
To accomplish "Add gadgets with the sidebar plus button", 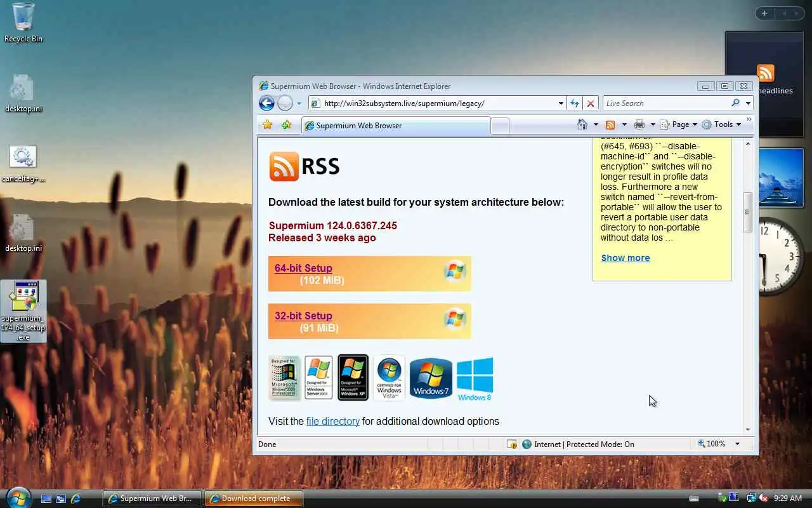I will click(764, 13).
